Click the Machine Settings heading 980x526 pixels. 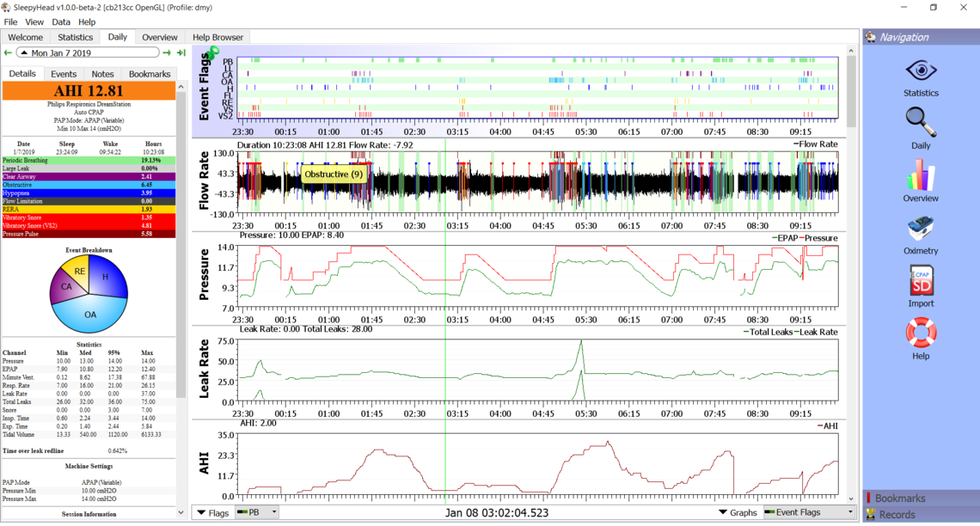pos(89,466)
